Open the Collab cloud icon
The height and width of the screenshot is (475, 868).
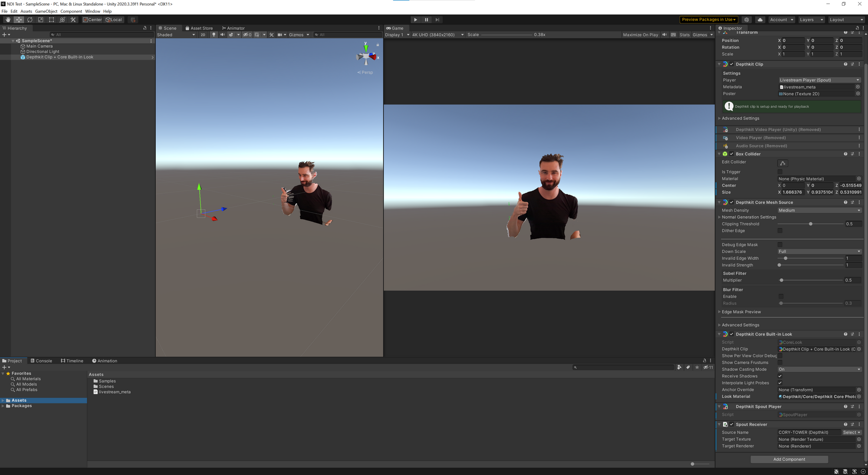[760, 20]
